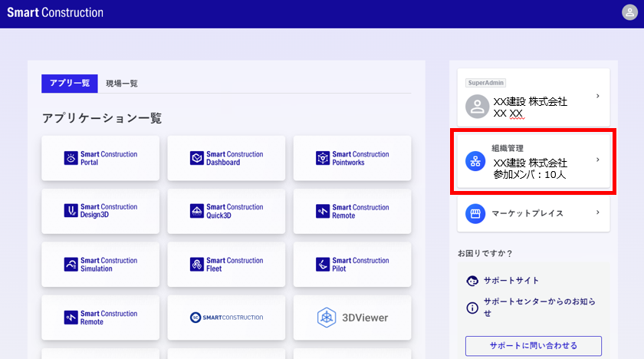Open Smart Construction Quick3D icon
Screen dimensions: 644x359
(197, 211)
